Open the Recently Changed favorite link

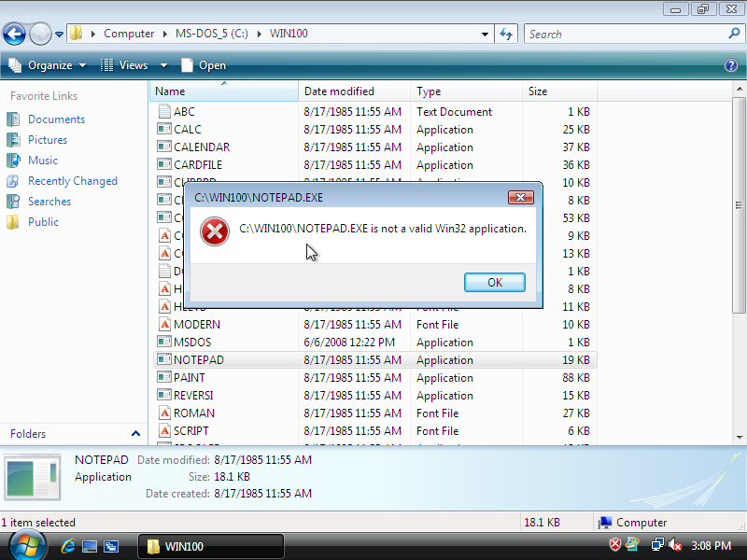tap(72, 181)
